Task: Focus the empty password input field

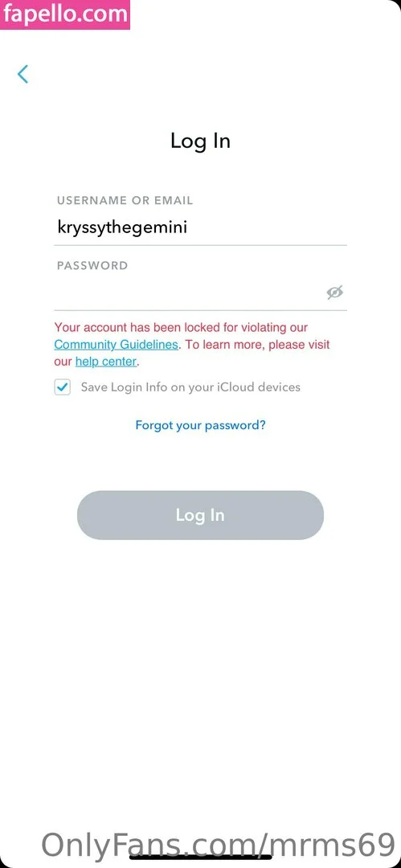Action: click(x=188, y=293)
